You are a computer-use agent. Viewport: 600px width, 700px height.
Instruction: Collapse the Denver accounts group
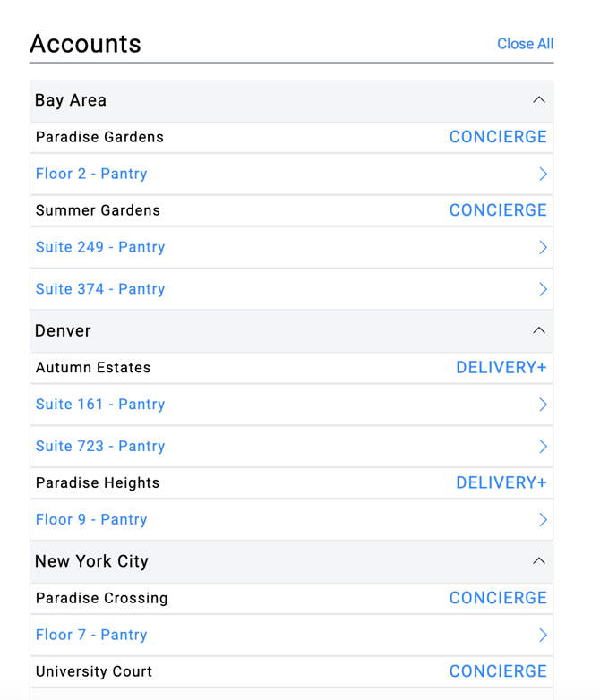(538, 330)
